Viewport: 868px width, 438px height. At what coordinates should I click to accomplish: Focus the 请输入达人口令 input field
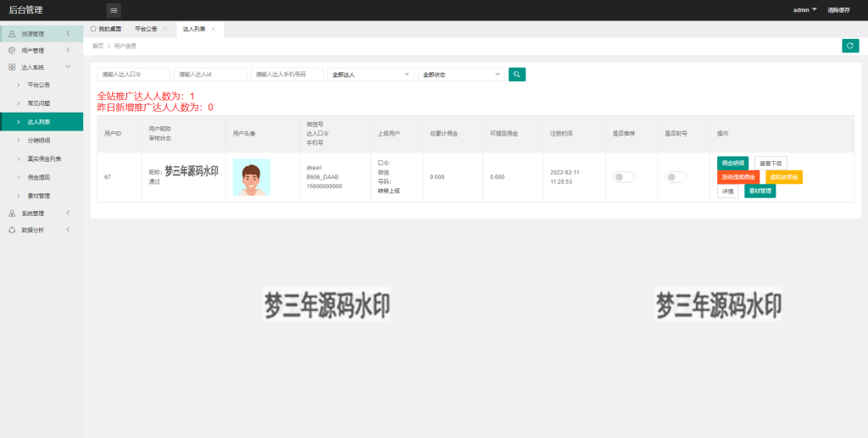pyautogui.click(x=133, y=74)
